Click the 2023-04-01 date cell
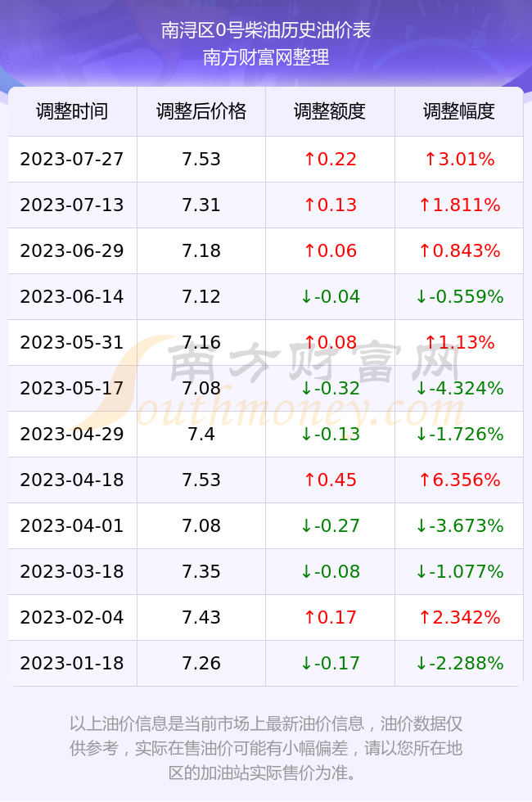The width and height of the screenshot is (532, 802). pos(72,525)
